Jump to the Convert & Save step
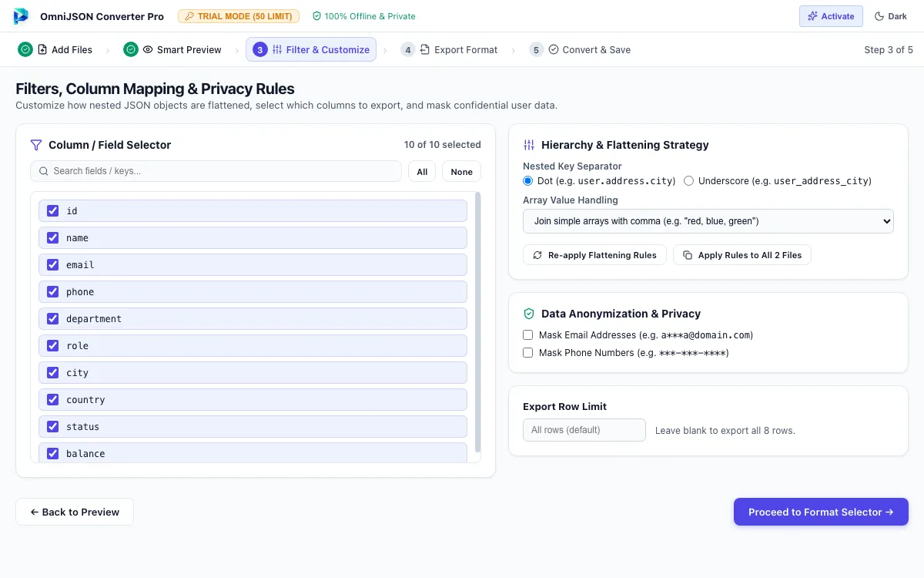The height and width of the screenshot is (578, 924). (x=580, y=49)
